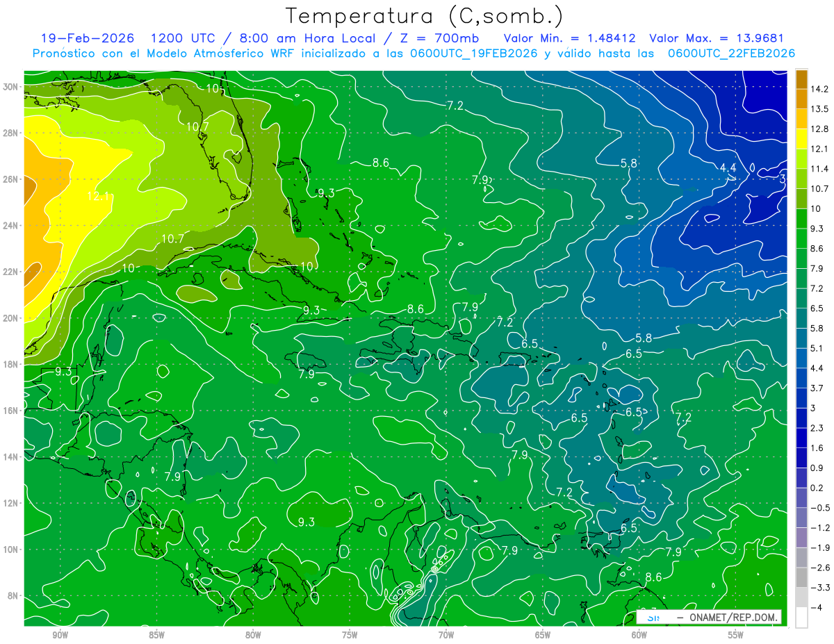This screenshot has height=644, width=834.
Task: Click the "22N" latitude axis label
Action: coord(12,271)
